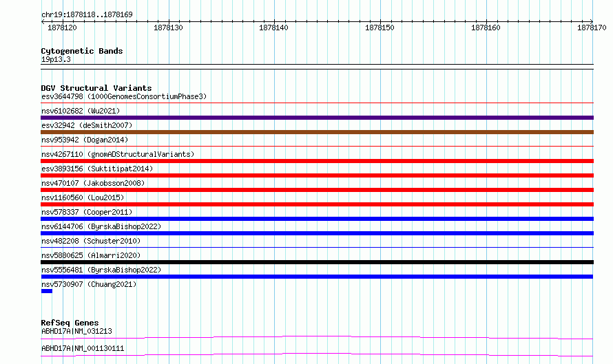
Task: Select nsv470107 (Jakobsson2008) label
Action: coord(93,183)
